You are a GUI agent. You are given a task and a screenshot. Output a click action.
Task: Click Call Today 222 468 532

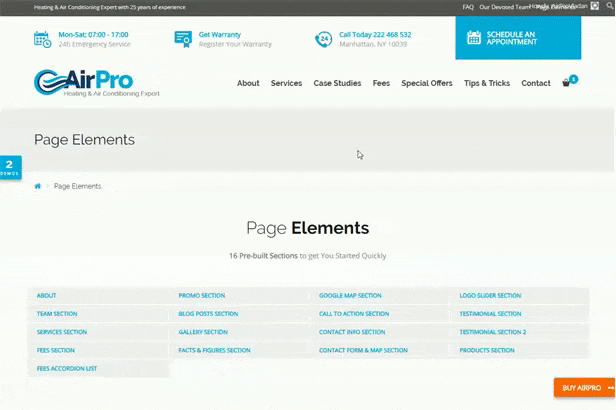[375, 35]
